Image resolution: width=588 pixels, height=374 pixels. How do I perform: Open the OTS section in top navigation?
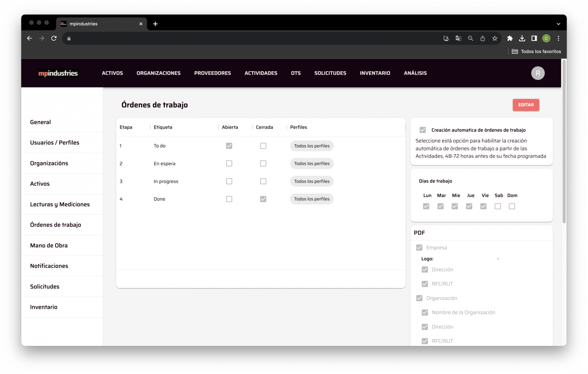(296, 73)
